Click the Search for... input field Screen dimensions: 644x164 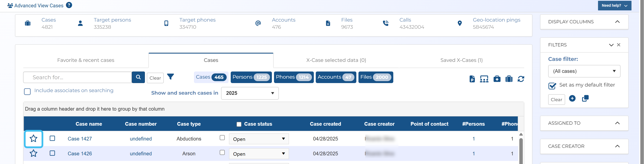point(78,77)
